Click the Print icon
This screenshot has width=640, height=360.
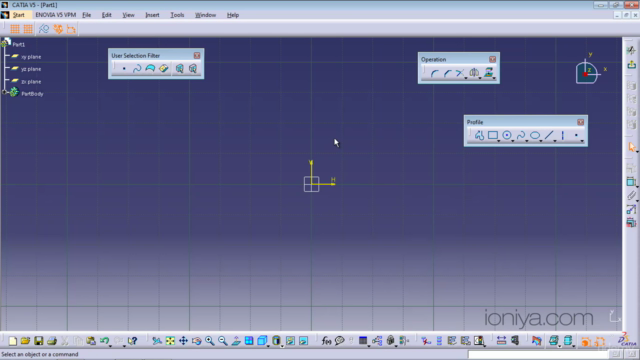tap(52, 341)
